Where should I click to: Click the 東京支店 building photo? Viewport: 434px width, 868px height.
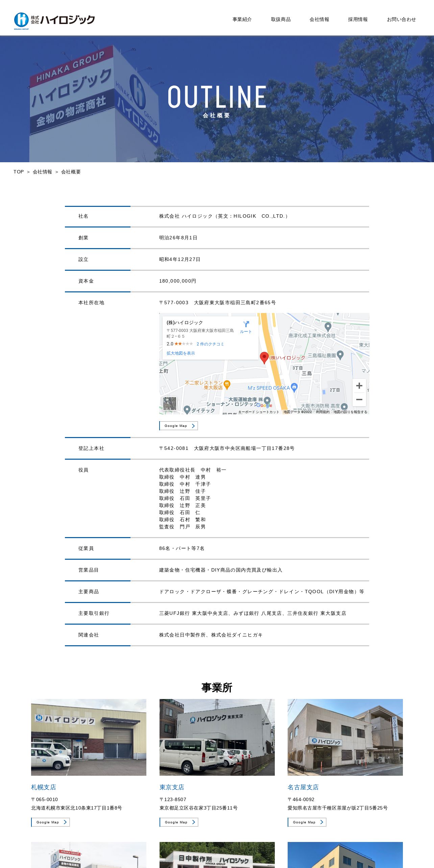pos(217,737)
